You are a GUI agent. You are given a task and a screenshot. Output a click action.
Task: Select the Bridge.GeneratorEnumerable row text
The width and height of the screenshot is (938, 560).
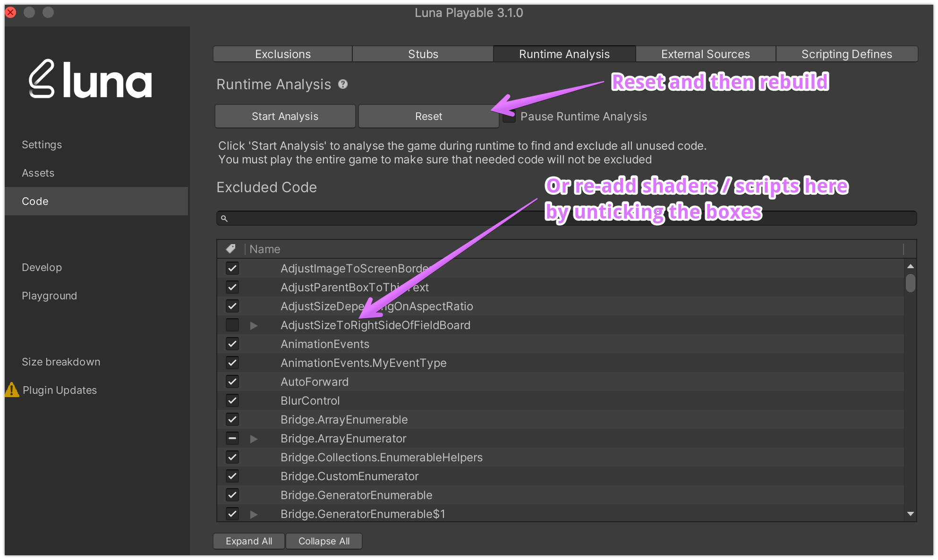[357, 495]
